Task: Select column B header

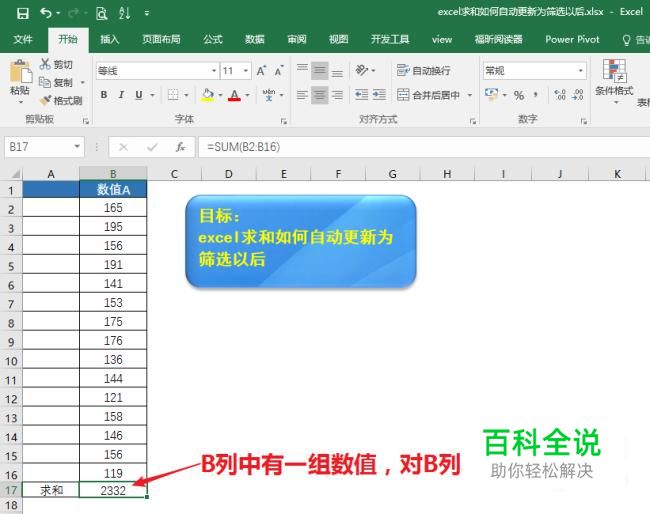Action: 113,173
